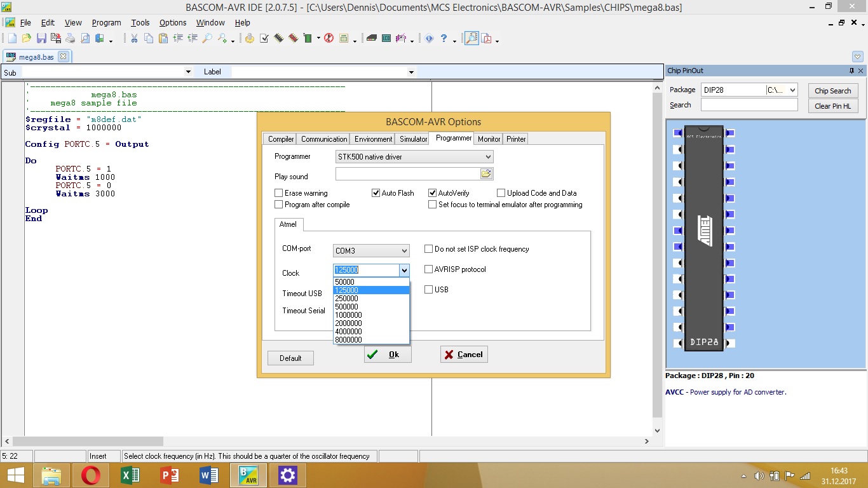The width and height of the screenshot is (868, 488).
Task: Collapse the Clock frequency dropdown arrow
Action: coord(404,271)
